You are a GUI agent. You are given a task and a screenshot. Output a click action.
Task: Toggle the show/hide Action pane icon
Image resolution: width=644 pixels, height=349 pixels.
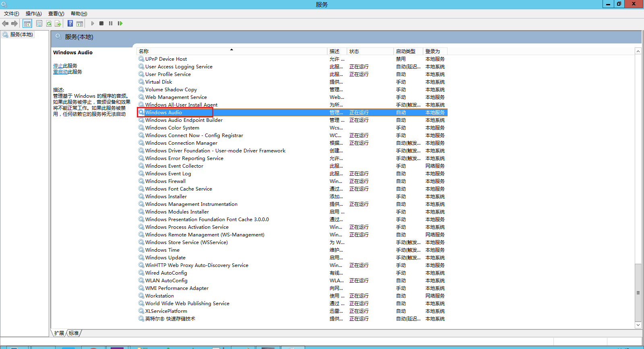click(x=80, y=23)
